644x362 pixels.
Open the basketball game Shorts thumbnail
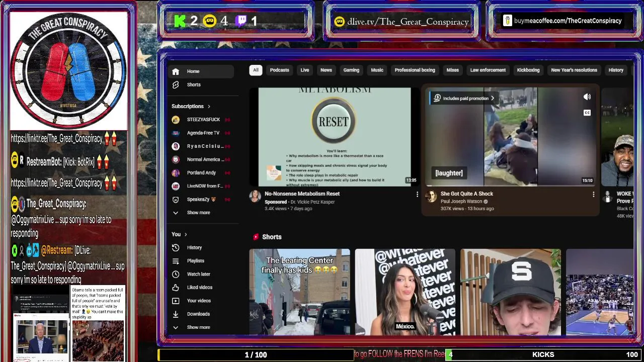[x=600, y=292]
